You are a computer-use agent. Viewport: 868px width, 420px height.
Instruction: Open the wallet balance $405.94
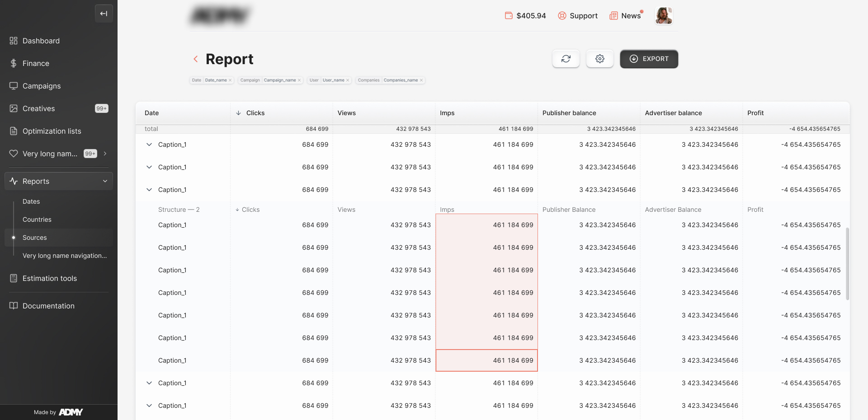coord(525,16)
